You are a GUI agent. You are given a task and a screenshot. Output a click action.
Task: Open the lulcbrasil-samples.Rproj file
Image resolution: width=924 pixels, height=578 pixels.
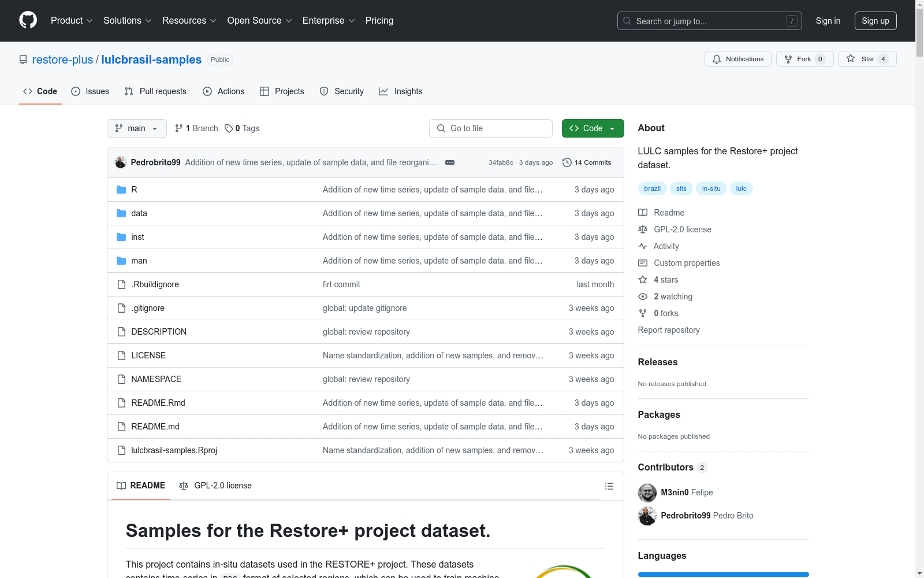click(x=174, y=450)
